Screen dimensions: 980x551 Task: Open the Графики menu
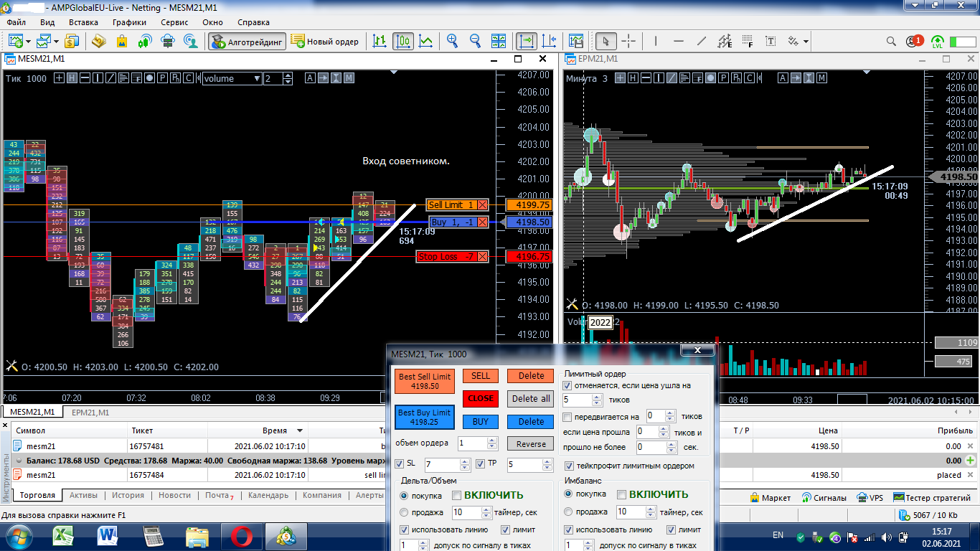tap(129, 22)
